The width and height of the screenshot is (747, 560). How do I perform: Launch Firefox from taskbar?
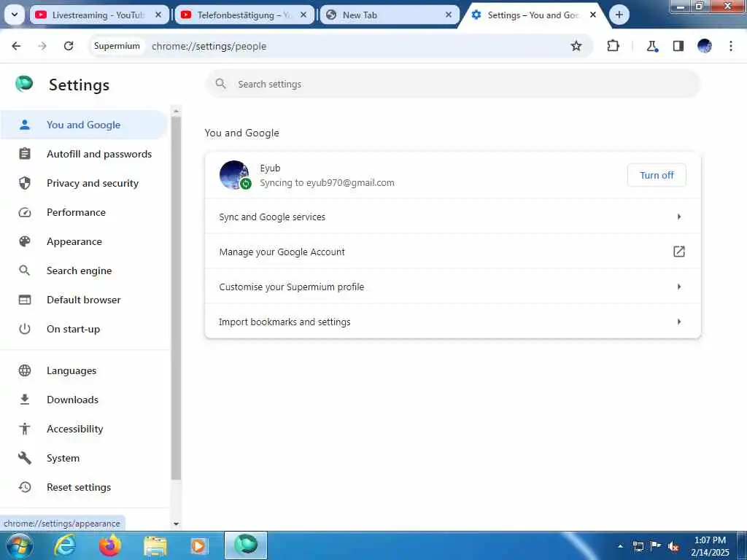tap(109, 545)
